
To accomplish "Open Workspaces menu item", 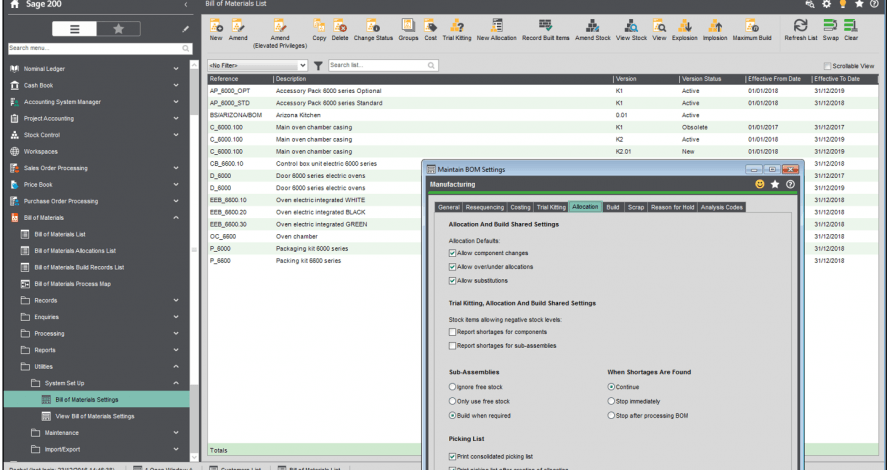I will click(x=40, y=152).
